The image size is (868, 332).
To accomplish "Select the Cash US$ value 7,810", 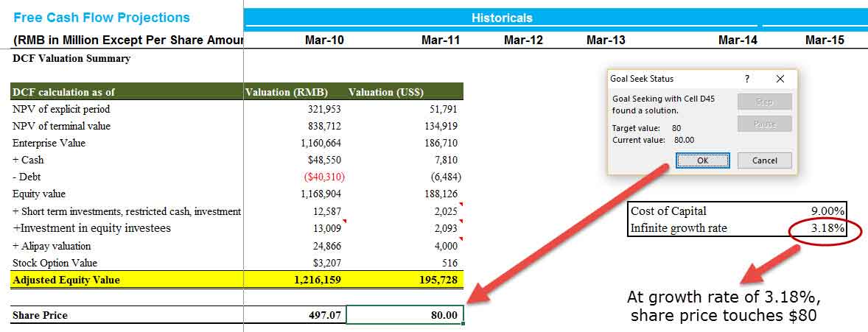I will click(447, 160).
